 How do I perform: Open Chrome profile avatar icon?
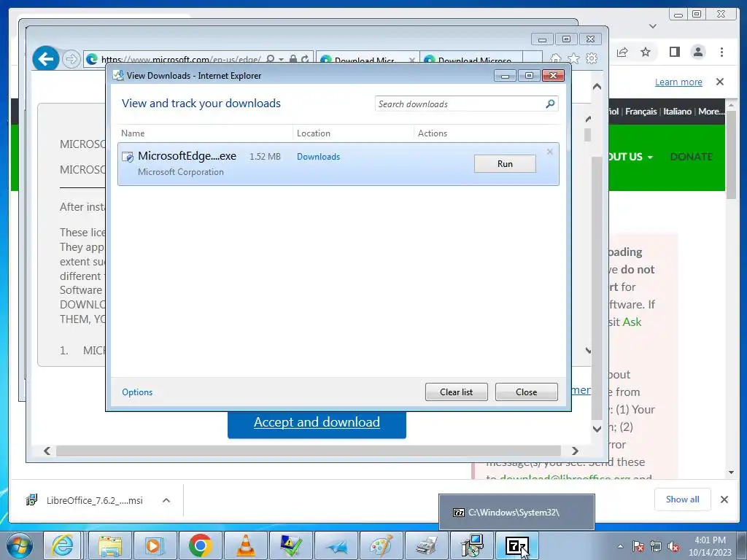[698, 52]
